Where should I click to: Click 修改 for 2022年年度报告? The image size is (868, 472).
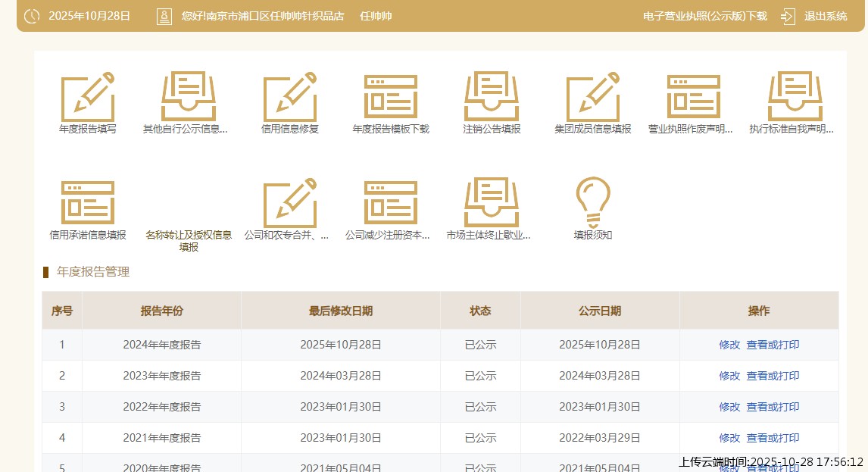pyautogui.click(x=729, y=407)
